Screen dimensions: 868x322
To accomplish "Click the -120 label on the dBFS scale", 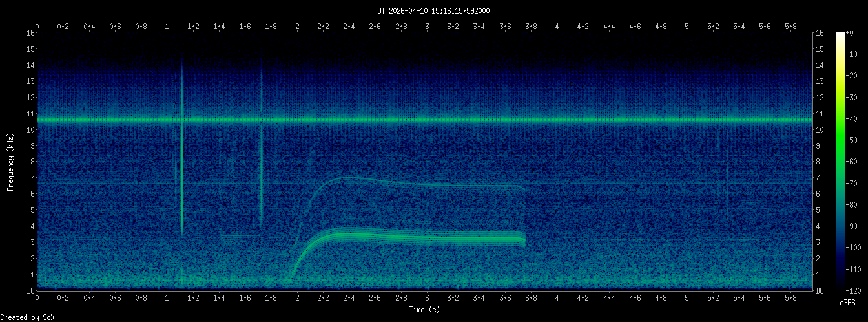I will pyautogui.click(x=858, y=290).
